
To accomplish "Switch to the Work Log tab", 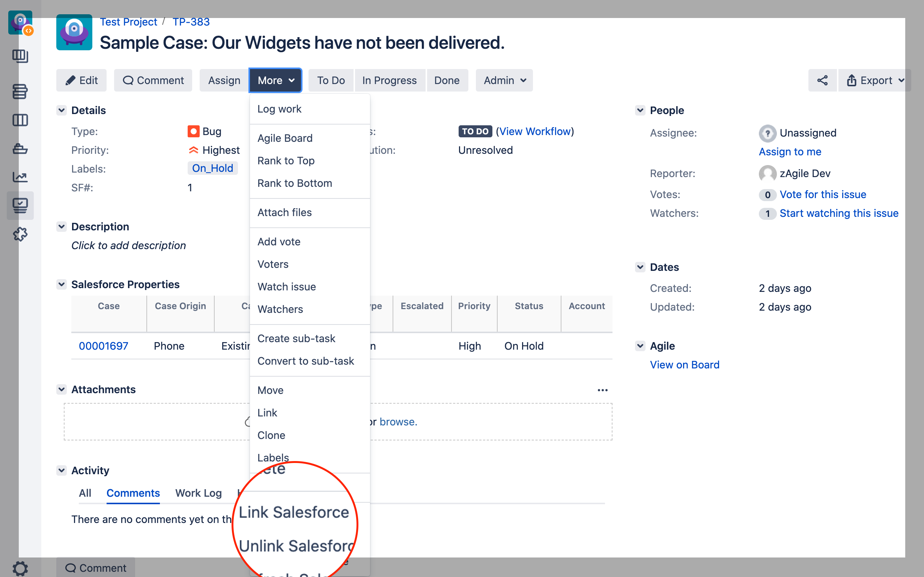I will pos(198,493).
